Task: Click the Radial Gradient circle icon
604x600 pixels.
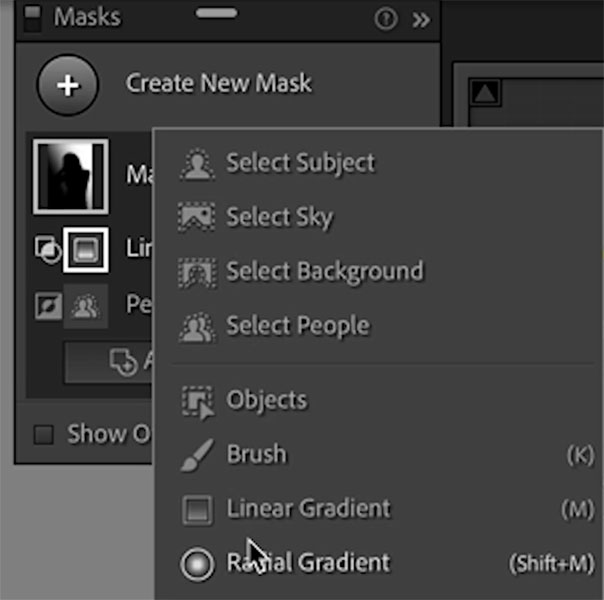Action: pyautogui.click(x=197, y=564)
